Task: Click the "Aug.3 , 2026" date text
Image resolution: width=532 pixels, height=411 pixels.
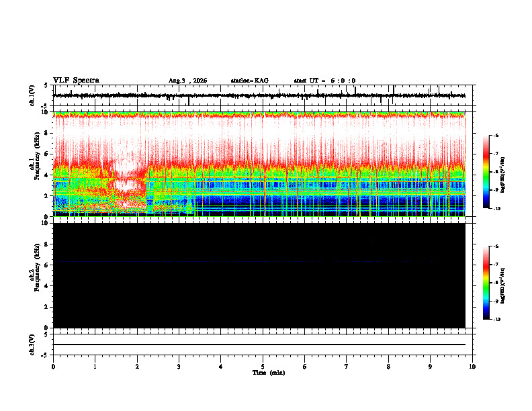Action: point(187,81)
